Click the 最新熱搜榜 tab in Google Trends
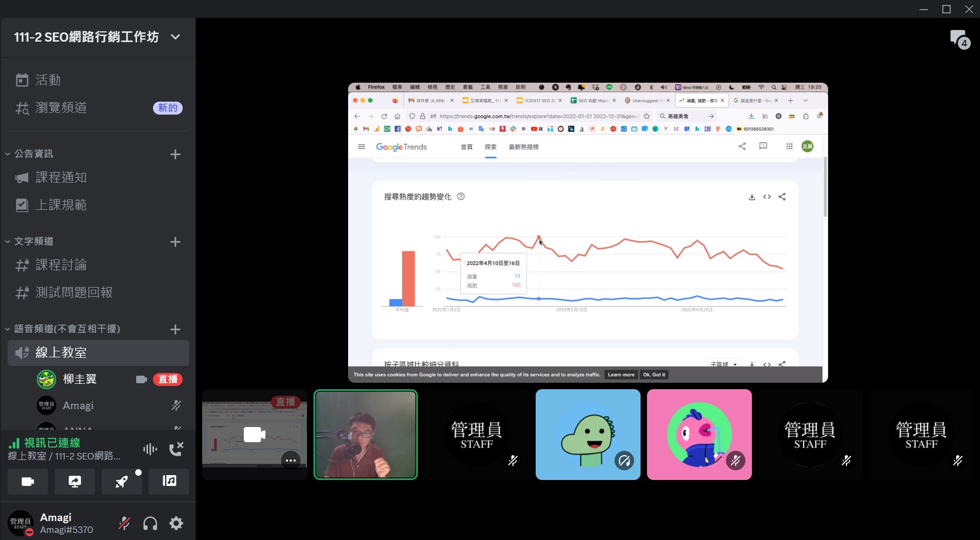The height and width of the screenshot is (540, 980). coord(524,147)
